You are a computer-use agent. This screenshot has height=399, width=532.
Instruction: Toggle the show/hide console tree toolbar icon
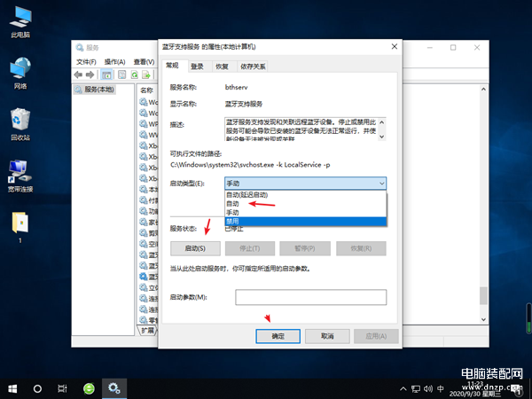point(106,74)
